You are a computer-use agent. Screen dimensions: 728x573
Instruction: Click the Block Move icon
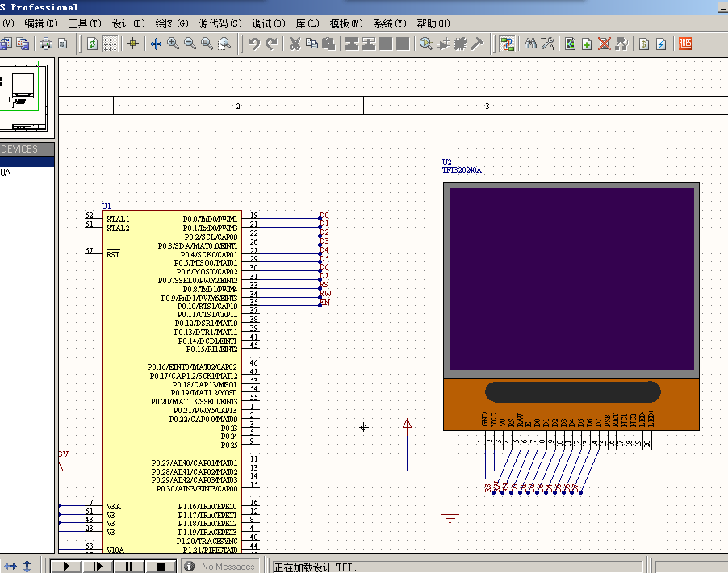(369, 44)
